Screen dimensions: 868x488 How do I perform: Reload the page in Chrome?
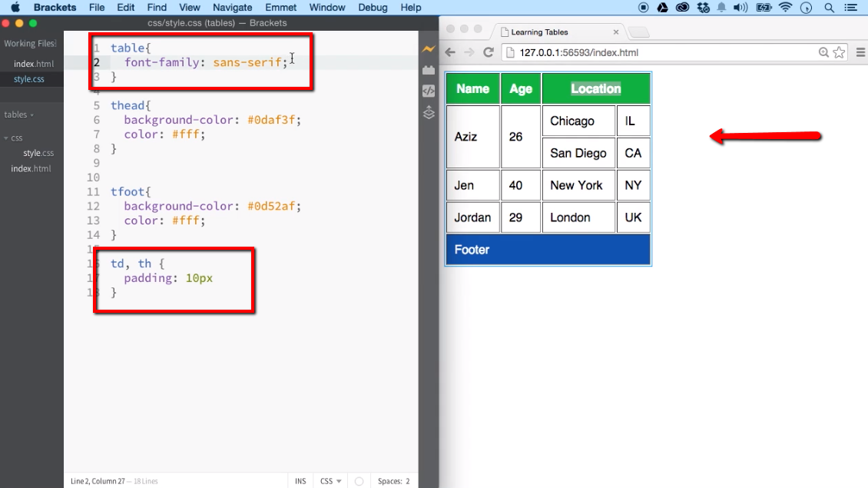[489, 52]
